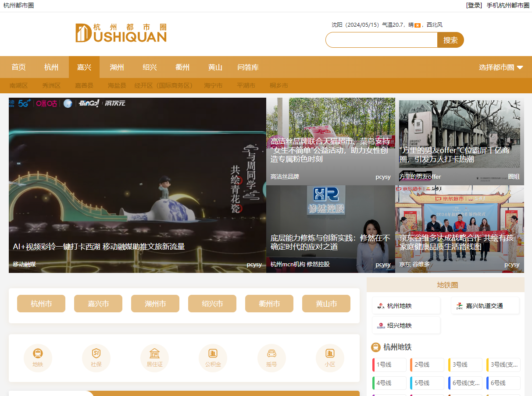The image size is (532, 396).
Task: Click the 移动融媒 tag on featured article
Action: 25,264
